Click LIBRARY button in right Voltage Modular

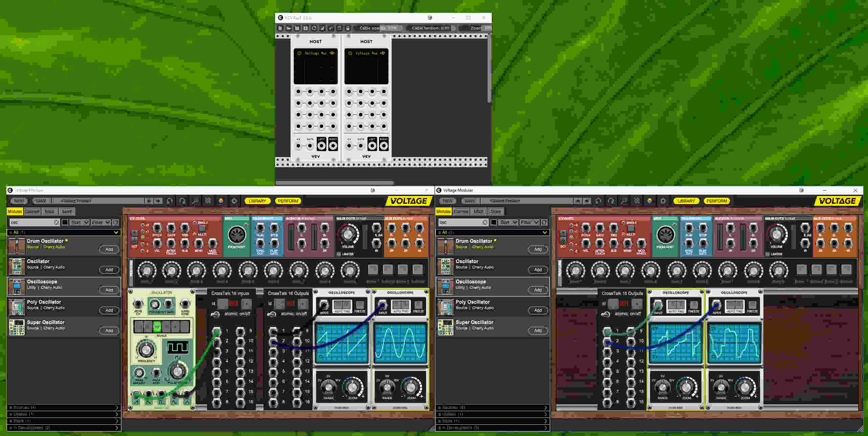coord(686,201)
